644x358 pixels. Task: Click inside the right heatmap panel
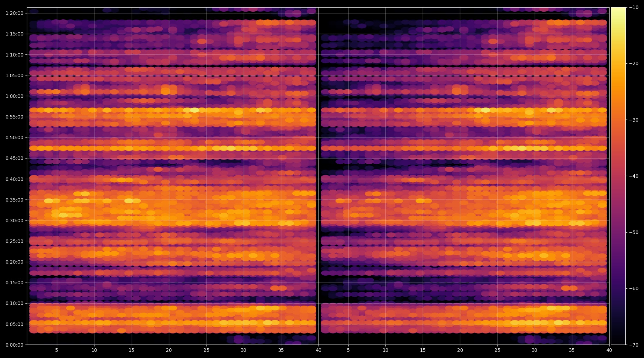click(x=464, y=176)
